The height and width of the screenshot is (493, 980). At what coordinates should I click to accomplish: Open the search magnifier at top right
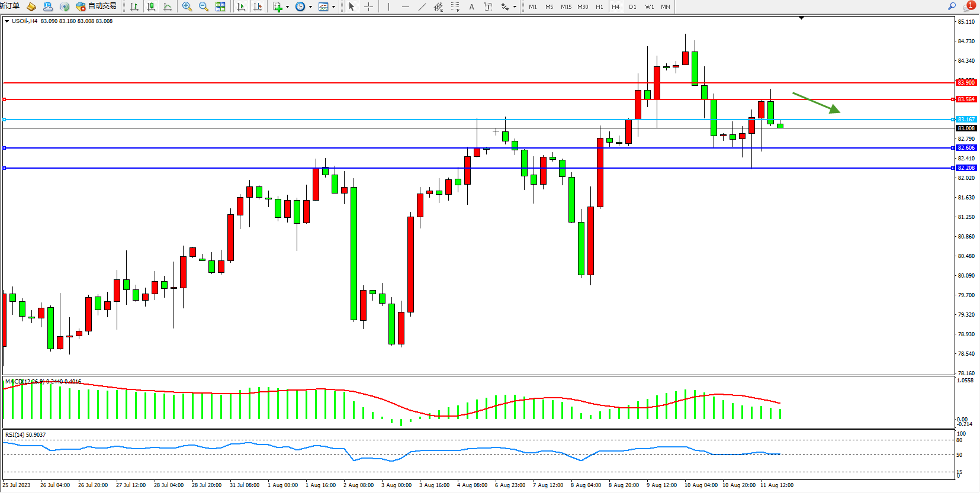pyautogui.click(x=952, y=6)
